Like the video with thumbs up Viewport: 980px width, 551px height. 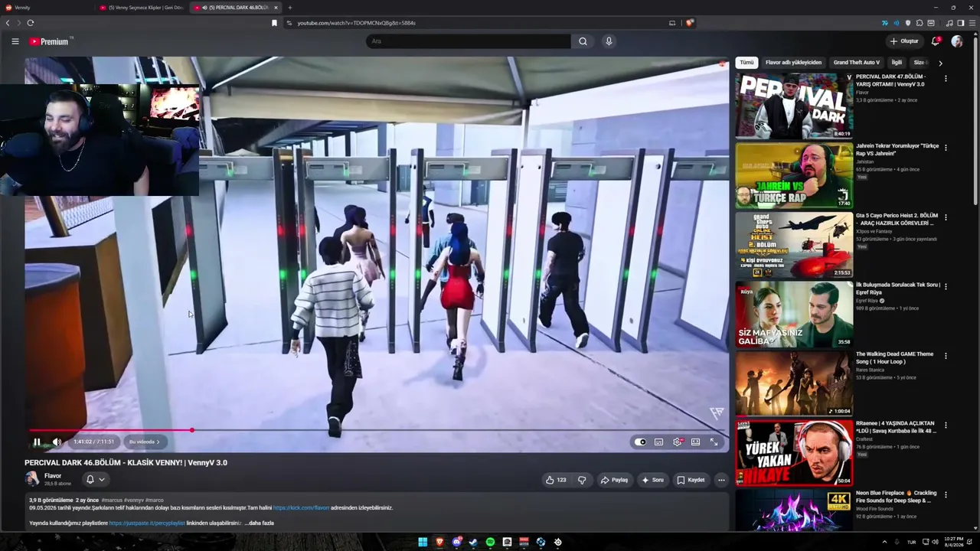tap(556, 480)
